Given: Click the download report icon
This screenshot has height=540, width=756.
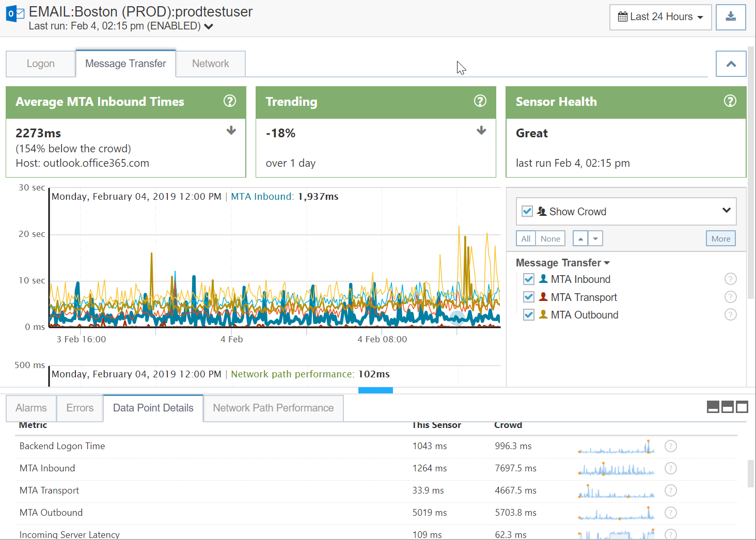Looking at the screenshot, I should pyautogui.click(x=731, y=17).
